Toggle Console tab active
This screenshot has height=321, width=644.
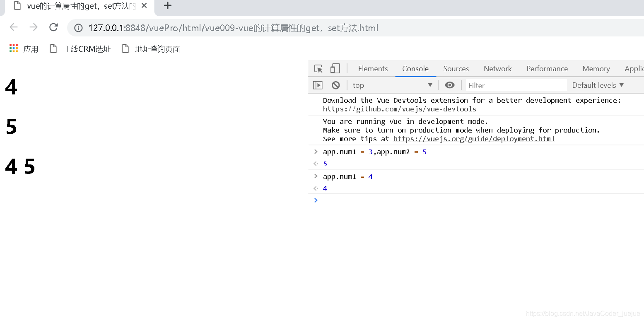[x=415, y=68]
